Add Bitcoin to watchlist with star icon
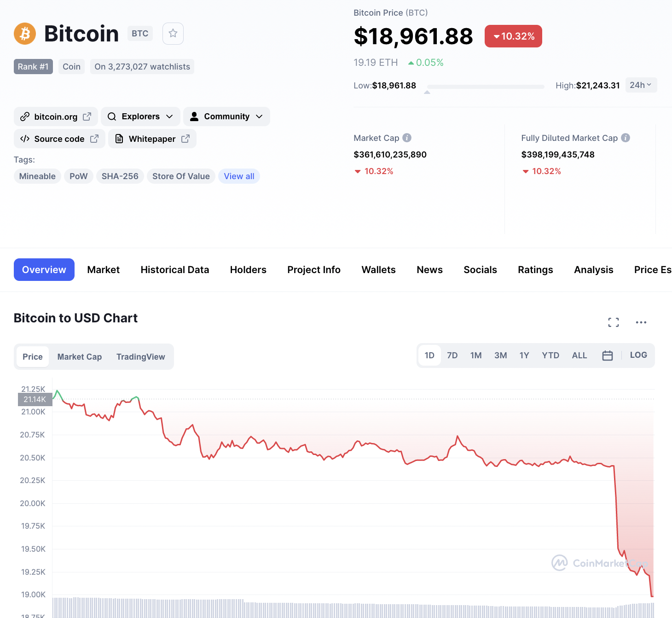The image size is (672, 618). 173,34
